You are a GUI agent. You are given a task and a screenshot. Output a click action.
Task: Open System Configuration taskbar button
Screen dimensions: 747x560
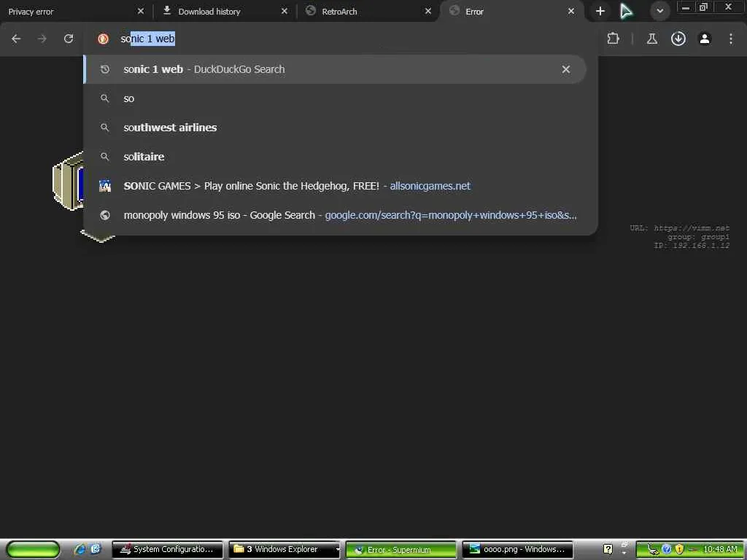[167, 550]
